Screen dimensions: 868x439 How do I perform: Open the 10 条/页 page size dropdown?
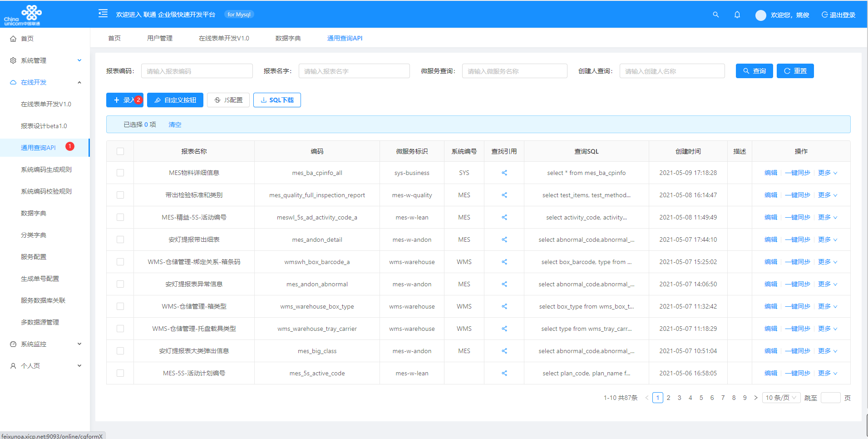tap(781, 398)
